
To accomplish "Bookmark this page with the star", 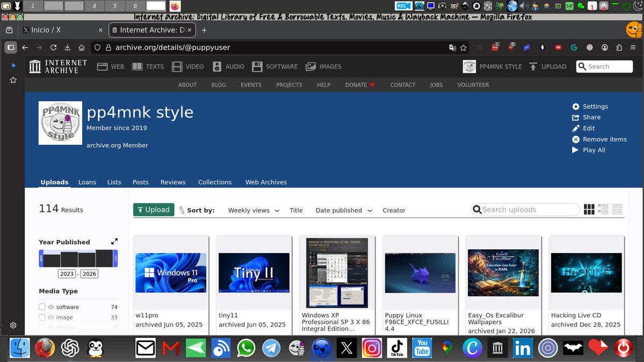I will pos(464,47).
